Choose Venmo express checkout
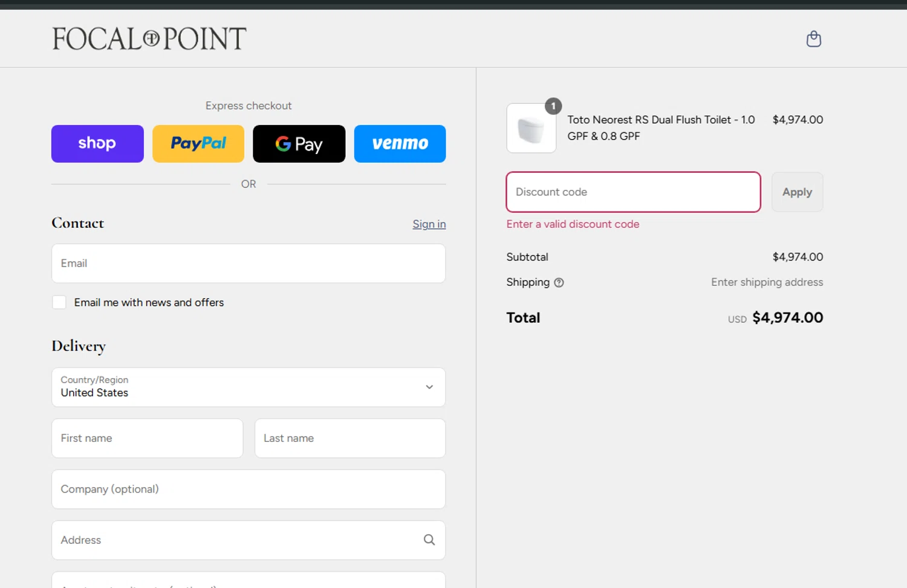The image size is (907, 588). [400, 144]
